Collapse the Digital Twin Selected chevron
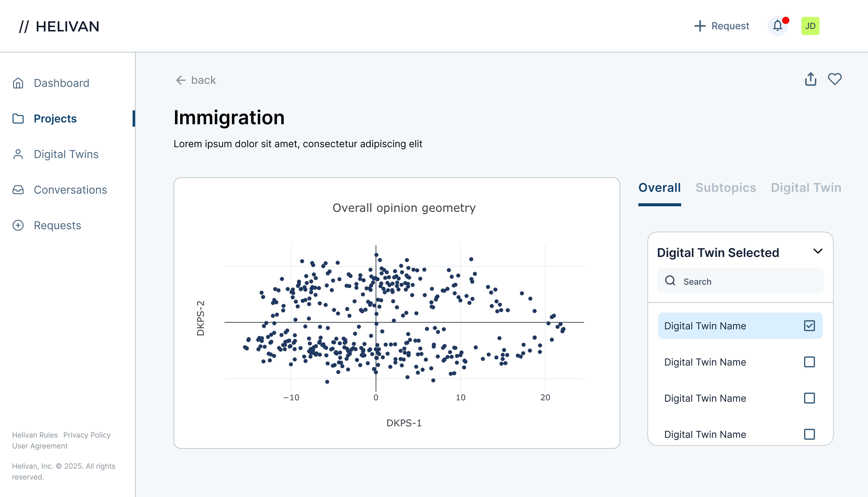868x497 pixels. point(818,251)
